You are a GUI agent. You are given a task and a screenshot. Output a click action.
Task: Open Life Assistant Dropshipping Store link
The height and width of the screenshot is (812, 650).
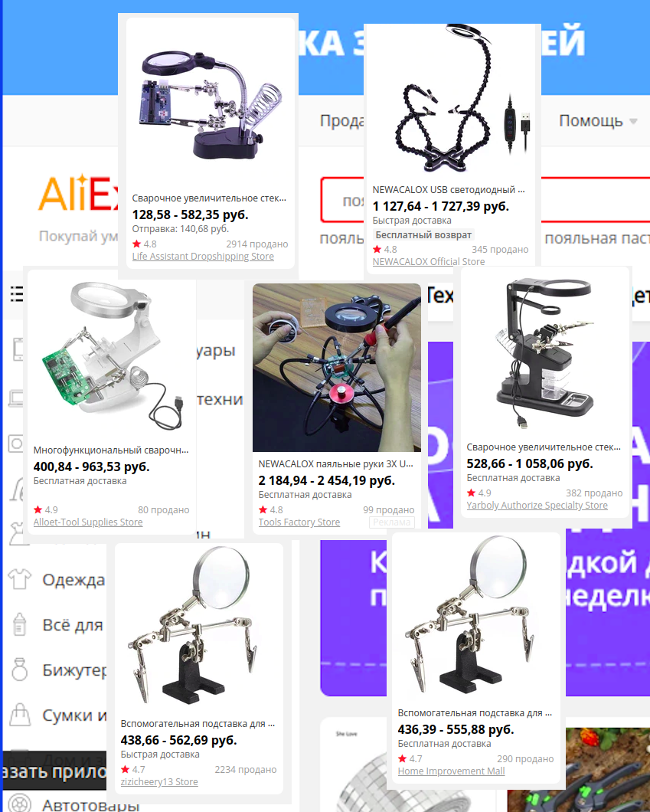click(x=203, y=257)
